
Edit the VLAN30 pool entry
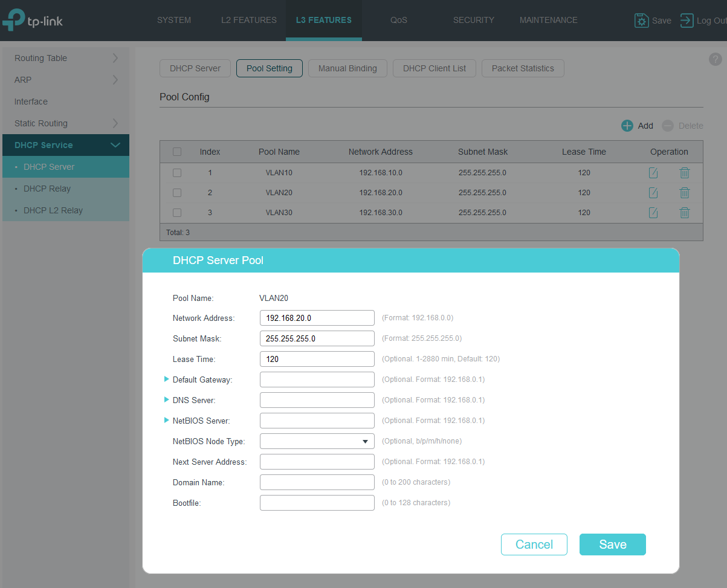[653, 213]
